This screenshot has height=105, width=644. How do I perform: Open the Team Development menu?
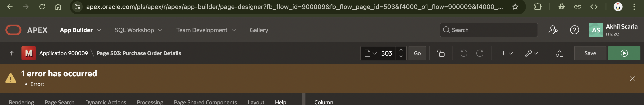[x=202, y=30]
